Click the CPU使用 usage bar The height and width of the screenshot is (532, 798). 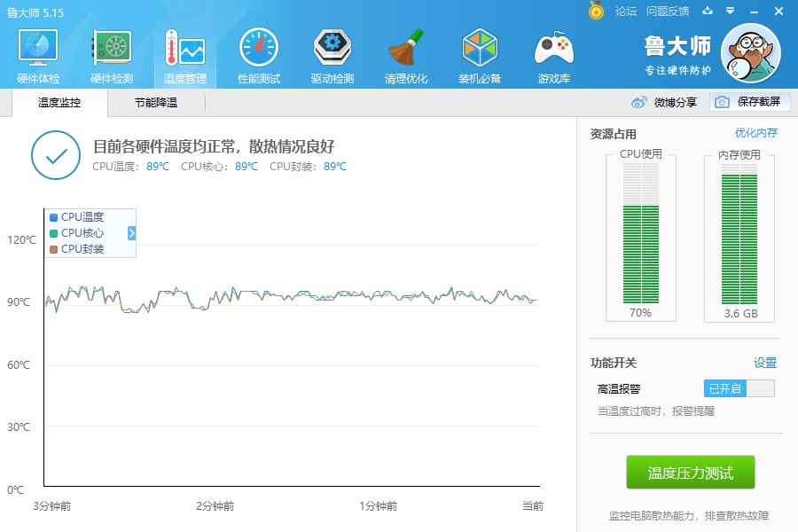(641, 233)
